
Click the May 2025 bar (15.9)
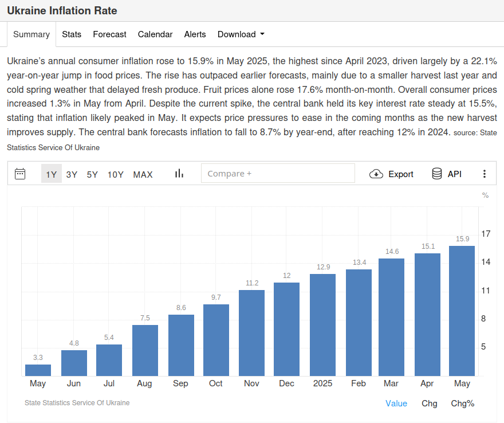[462, 311]
